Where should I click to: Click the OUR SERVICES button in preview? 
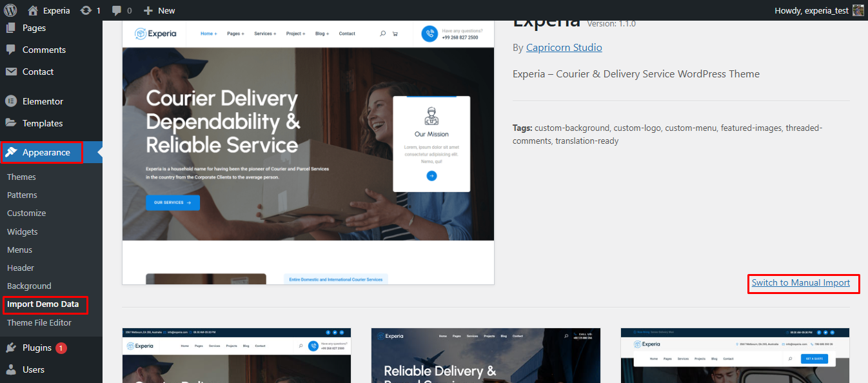pos(173,202)
